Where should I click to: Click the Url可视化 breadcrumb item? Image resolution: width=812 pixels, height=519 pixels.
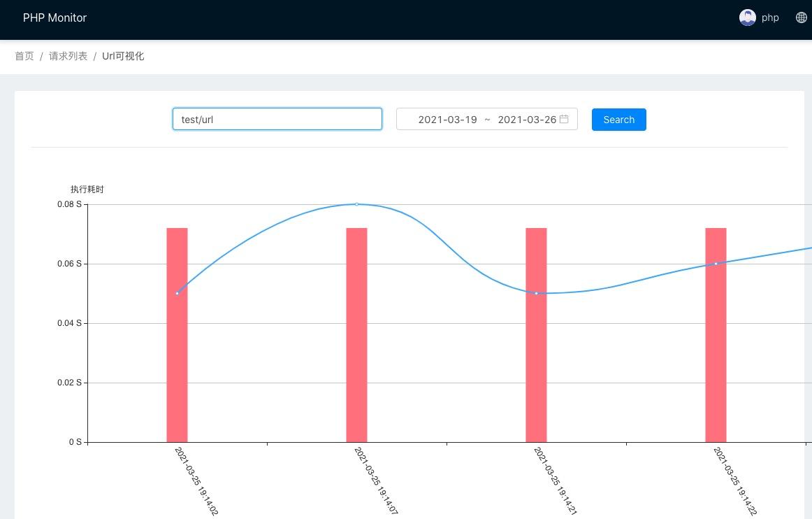click(123, 56)
